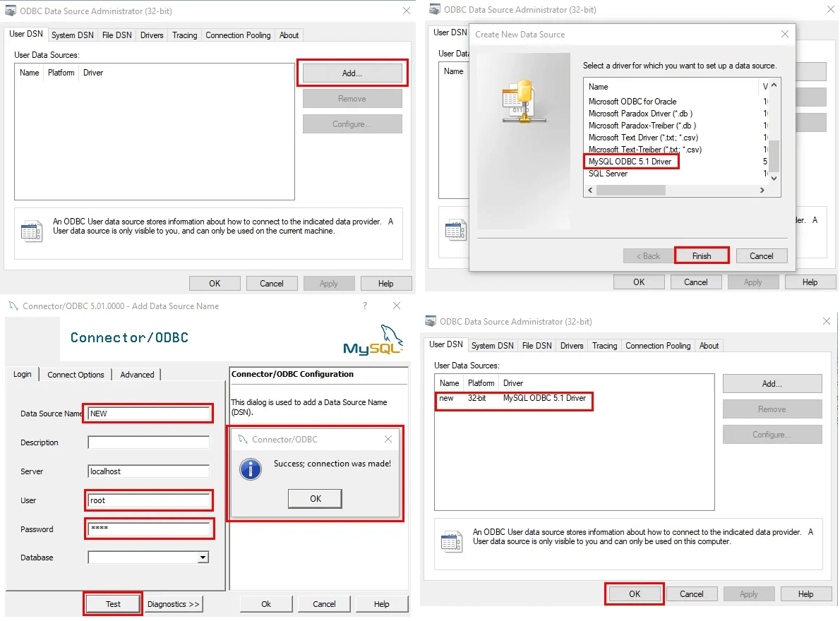Open Connection Pooling tab in empty-list ODBC window
The image size is (840, 621).
238,35
